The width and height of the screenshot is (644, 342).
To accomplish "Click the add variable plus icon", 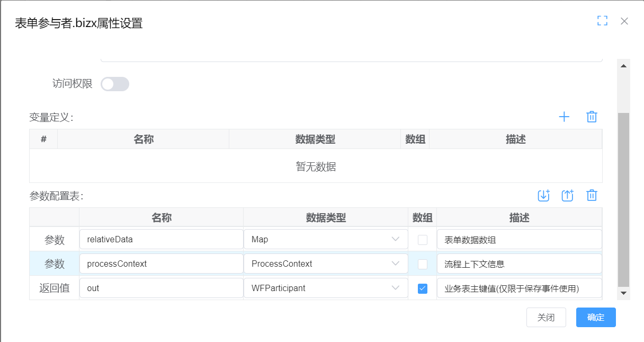I will point(564,117).
